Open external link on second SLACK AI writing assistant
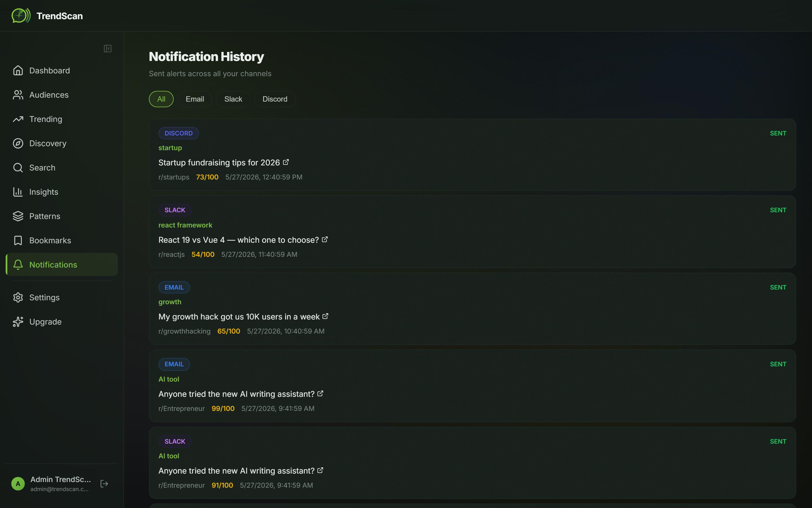Viewport: 812px width, 508px height. [321, 470]
